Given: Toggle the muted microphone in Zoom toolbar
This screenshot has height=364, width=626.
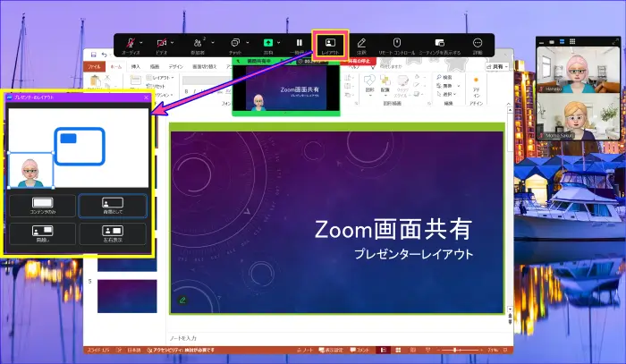Looking at the screenshot, I should [131, 43].
